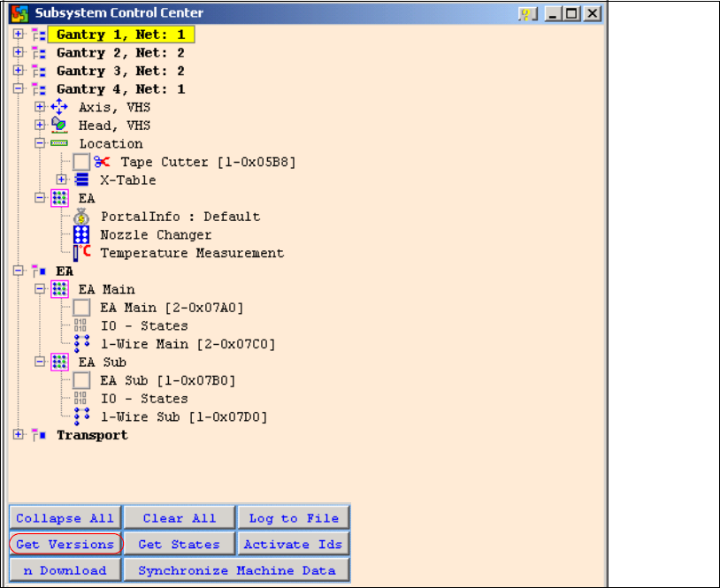Click the n Download button
Viewport: 720px width, 588px height.
pyautogui.click(x=65, y=570)
